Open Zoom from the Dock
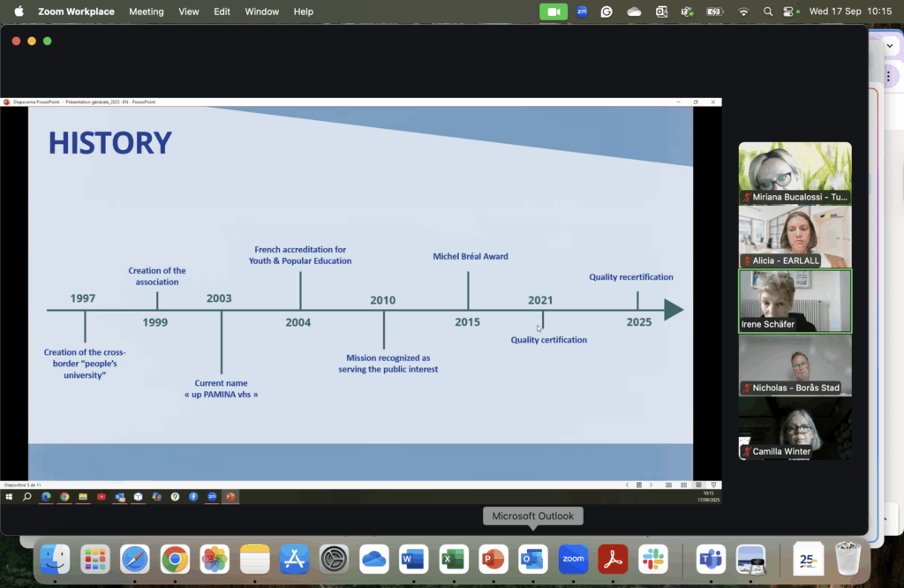904x588 pixels. (573, 559)
